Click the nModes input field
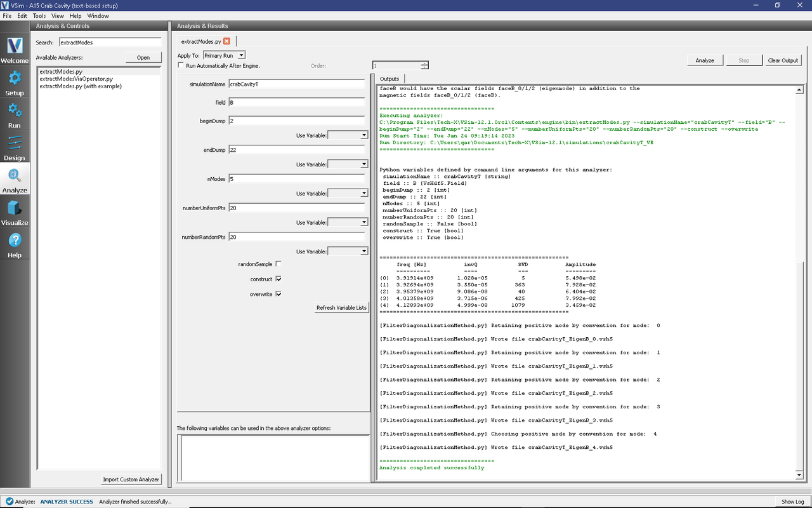Image resolution: width=812 pixels, height=508 pixels. (296, 179)
